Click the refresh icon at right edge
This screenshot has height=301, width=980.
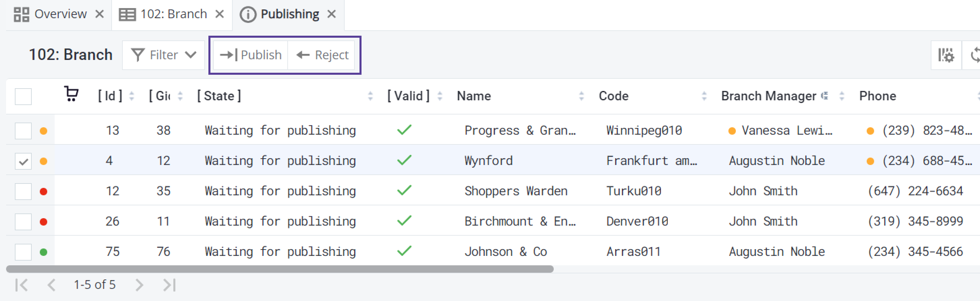[974, 55]
